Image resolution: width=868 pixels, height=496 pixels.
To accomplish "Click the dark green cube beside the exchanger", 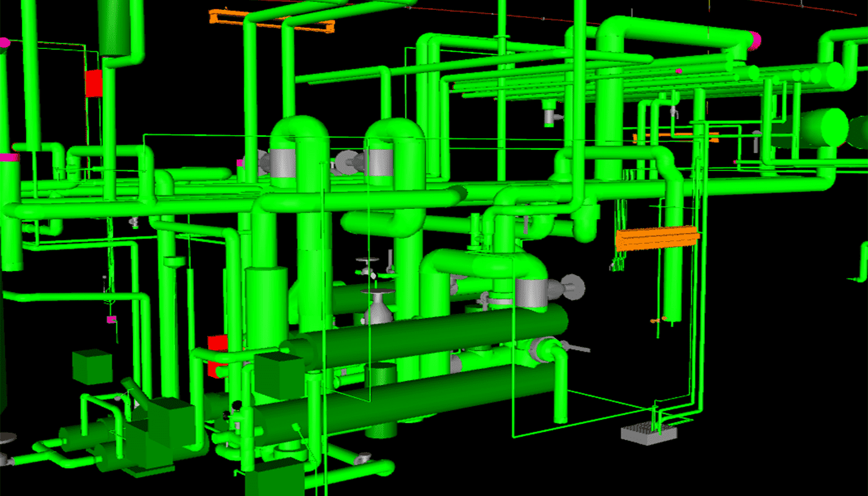I will (x=279, y=375).
